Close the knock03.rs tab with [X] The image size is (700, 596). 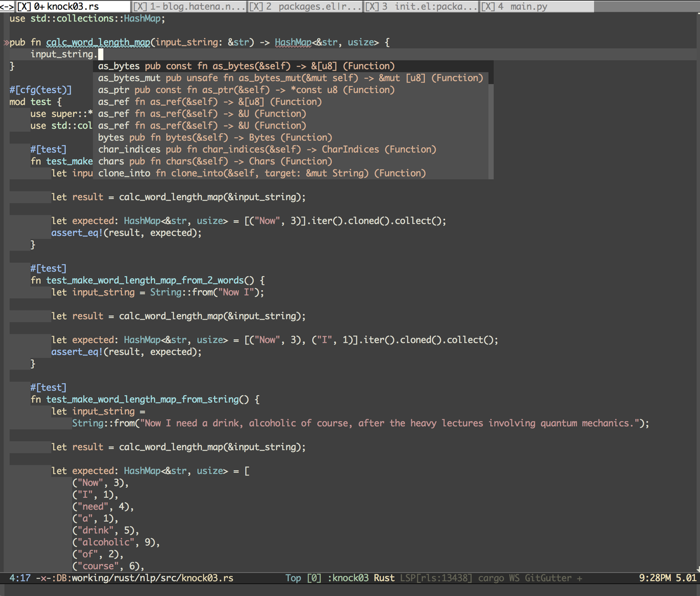click(x=24, y=6)
